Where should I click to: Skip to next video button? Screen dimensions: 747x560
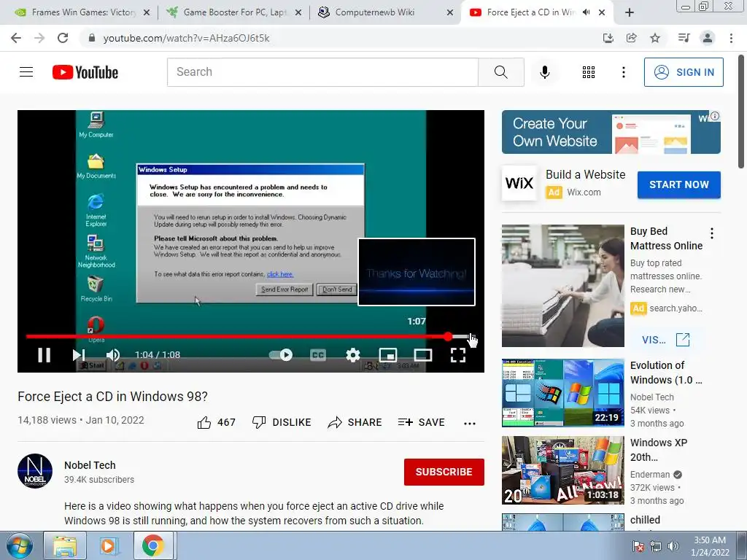click(79, 355)
